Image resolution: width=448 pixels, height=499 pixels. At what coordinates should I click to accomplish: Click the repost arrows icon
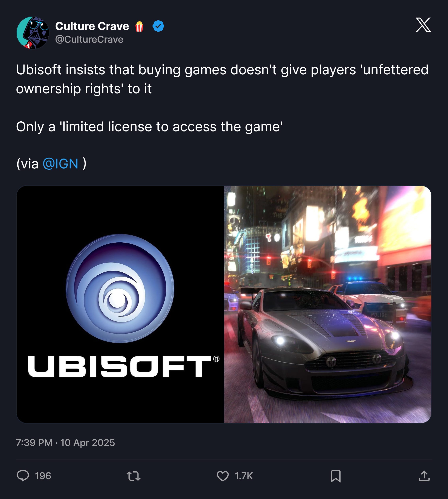click(133, 476)
